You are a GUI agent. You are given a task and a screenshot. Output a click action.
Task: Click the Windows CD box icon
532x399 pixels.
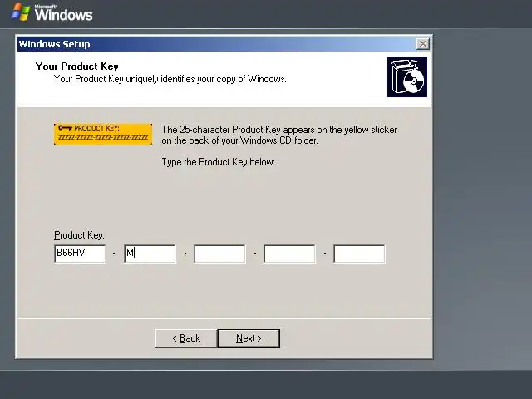click(x=406, y=76)
